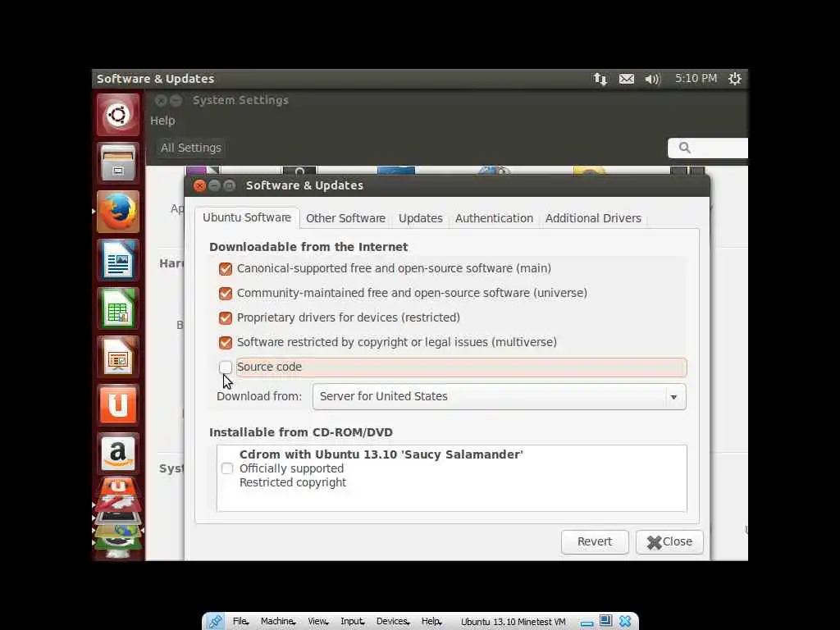Open the Download from server dropdown
840x630 pixels.
pyautogui.click(x=500, y=396)
